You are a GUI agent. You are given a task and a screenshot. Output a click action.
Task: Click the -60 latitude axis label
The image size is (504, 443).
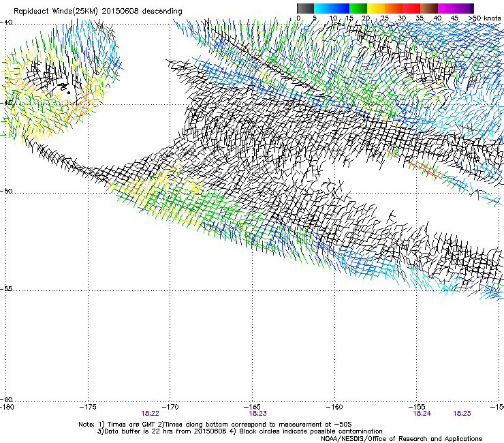tap(6, 399)
